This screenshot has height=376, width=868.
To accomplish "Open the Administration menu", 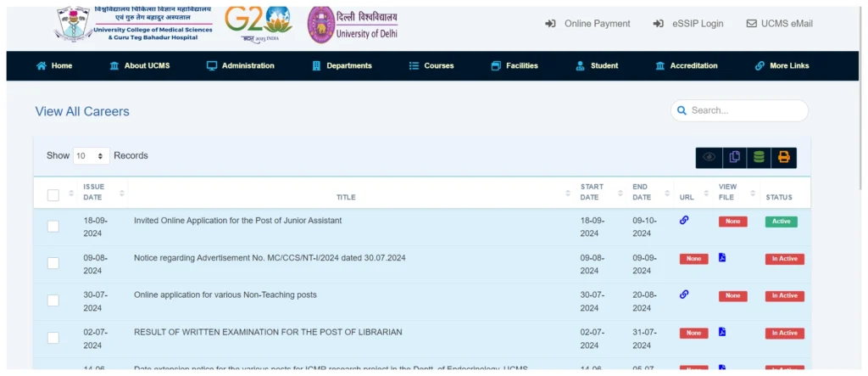I will pos(240,65).
